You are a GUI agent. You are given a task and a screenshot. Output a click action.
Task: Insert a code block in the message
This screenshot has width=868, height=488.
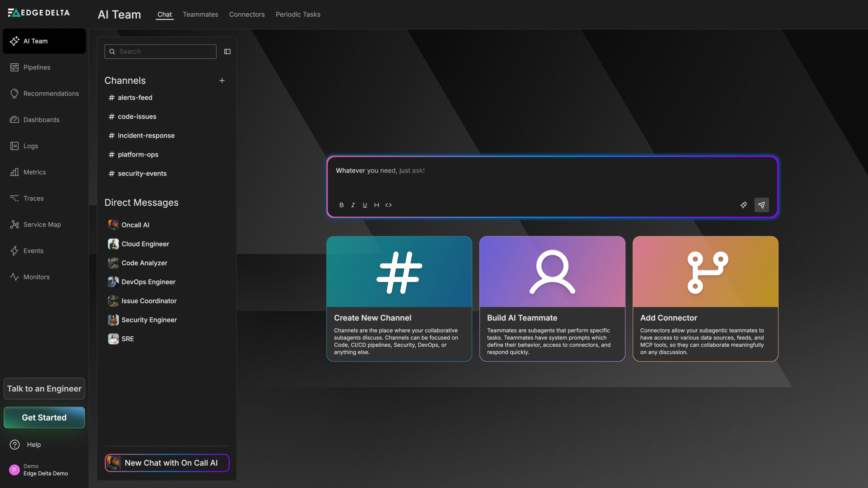389,205
